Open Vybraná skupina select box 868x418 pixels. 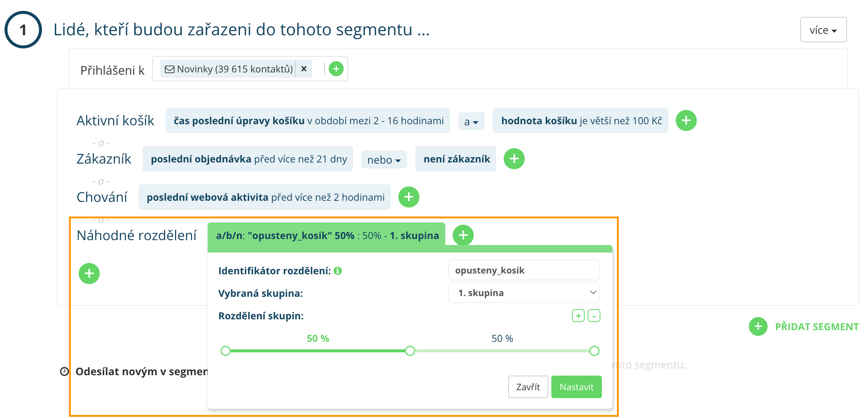click(x=524, y=293)
